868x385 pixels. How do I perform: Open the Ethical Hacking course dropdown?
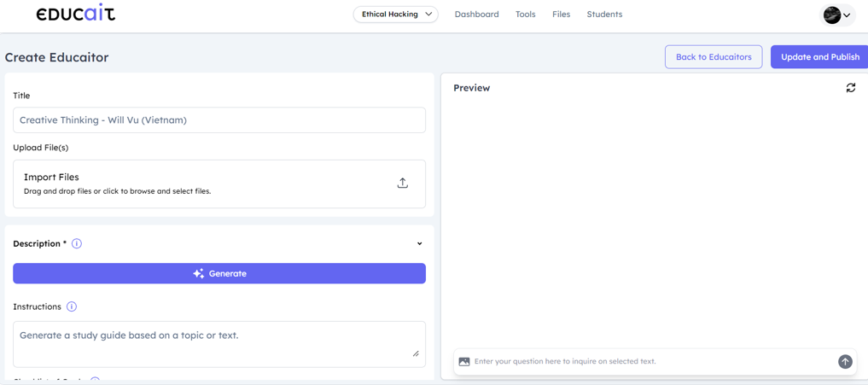point(395,15)
